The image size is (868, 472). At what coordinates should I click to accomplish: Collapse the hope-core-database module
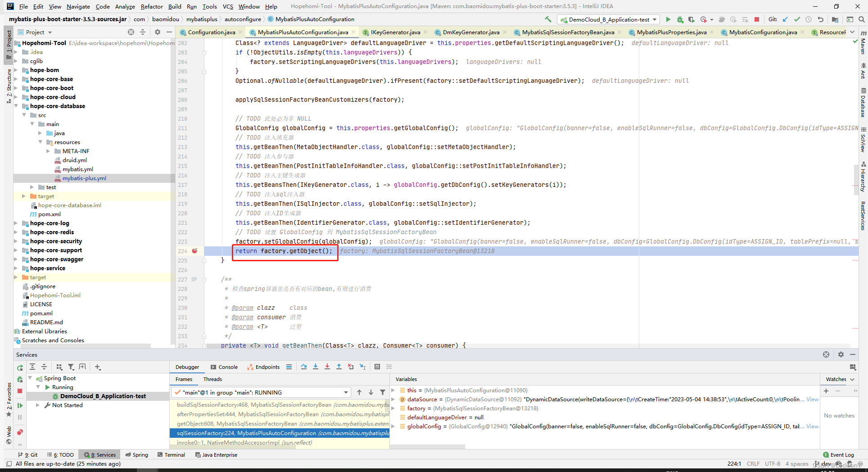point(16,106)
